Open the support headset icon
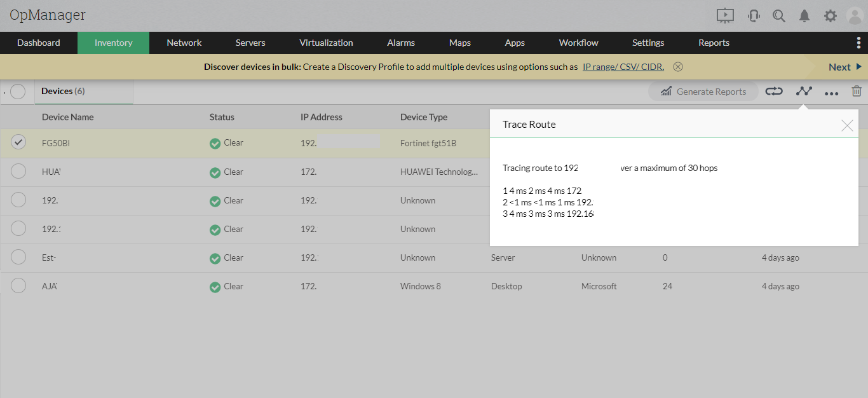 click(754, 16)
